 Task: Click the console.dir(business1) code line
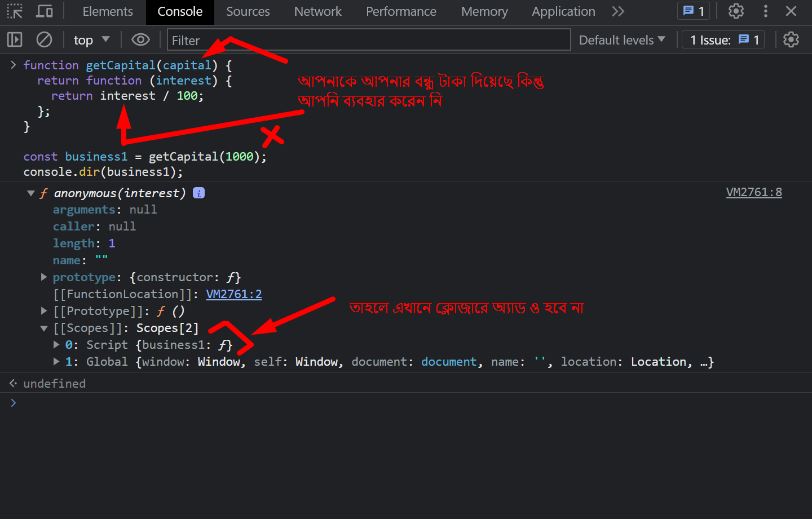pyautogui.click(x=103, y=172)
